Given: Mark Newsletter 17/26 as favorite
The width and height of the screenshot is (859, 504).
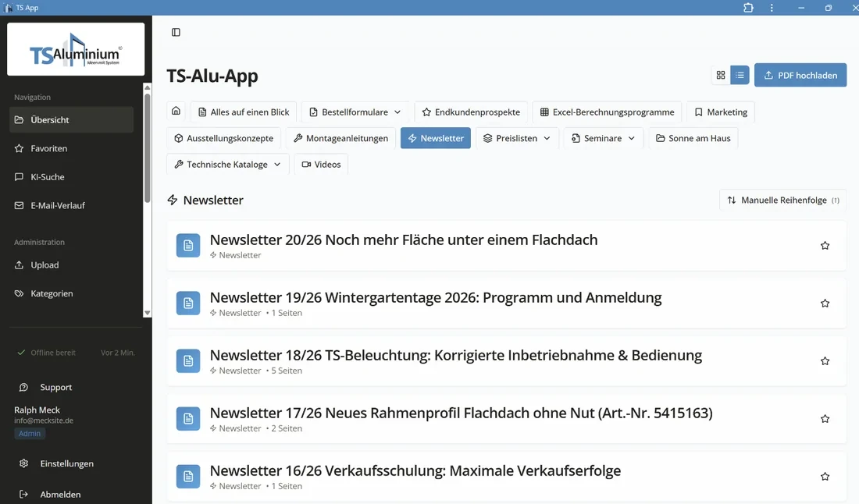Looking at the screenshot, I should pyautogui.click(x=825, y=419).
